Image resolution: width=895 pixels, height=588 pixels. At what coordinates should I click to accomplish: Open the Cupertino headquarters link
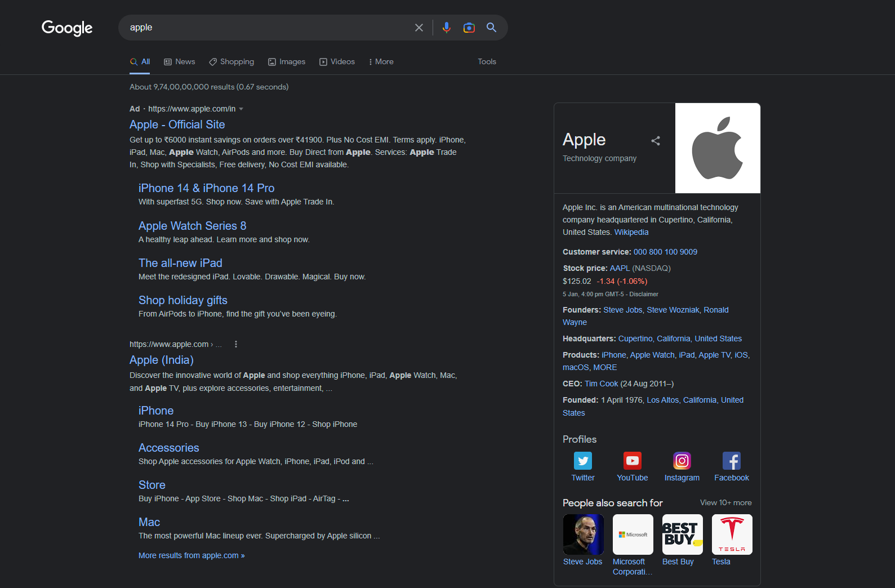[680, 338]
